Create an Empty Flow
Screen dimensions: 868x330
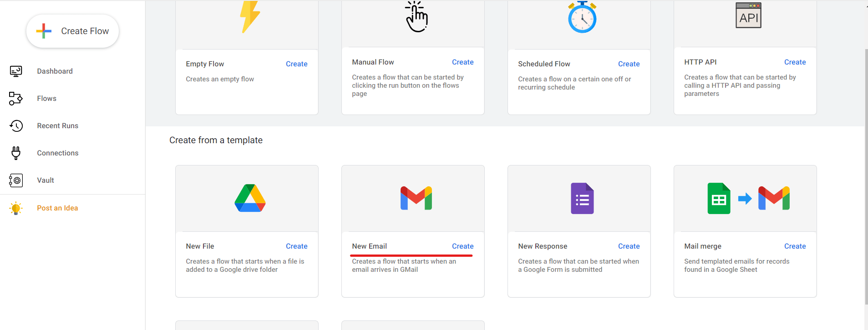[296, 64]
